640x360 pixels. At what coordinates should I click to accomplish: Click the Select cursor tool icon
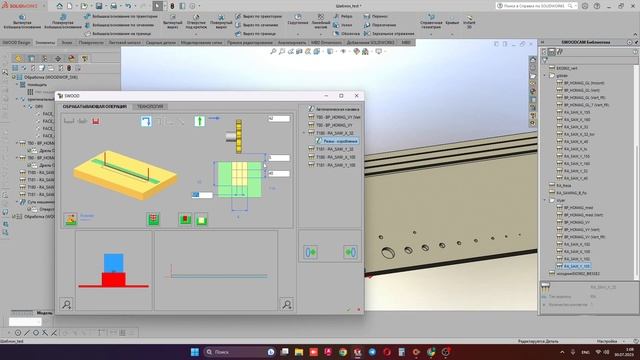click(x=158, y=6)
